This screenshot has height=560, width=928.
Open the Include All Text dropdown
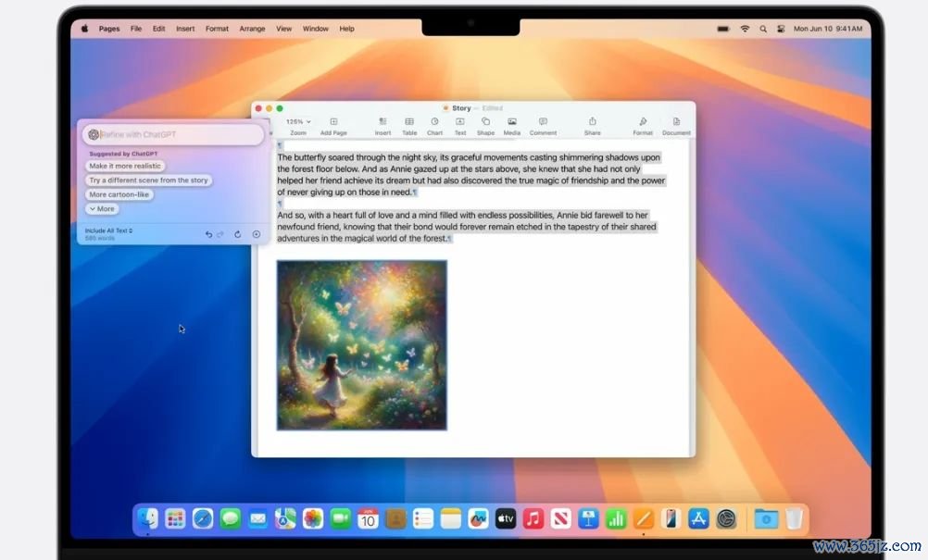click(108, 230)
